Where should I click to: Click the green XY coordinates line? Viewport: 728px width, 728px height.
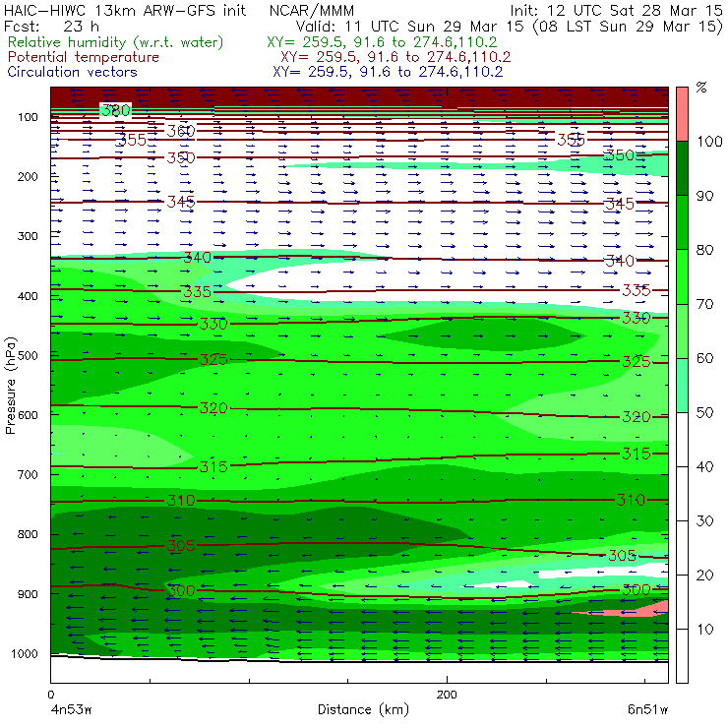pyautogui.click(x=382, y=42)
